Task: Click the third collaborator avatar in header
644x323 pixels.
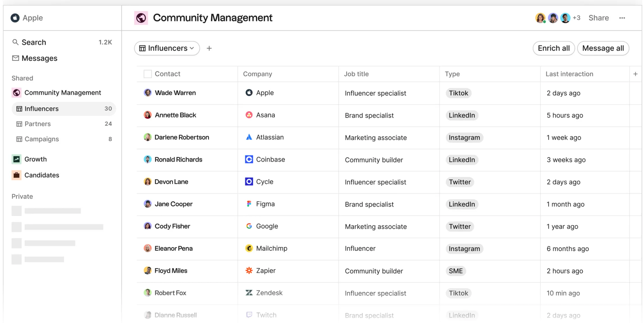Action: click(x=565, y=18)
